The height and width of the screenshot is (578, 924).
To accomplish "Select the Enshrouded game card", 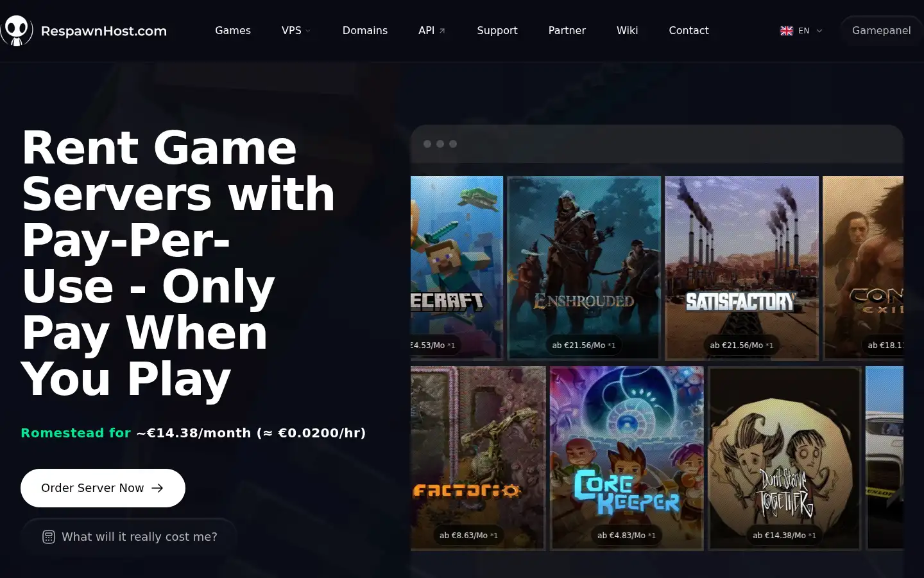I will pos(584,268).
